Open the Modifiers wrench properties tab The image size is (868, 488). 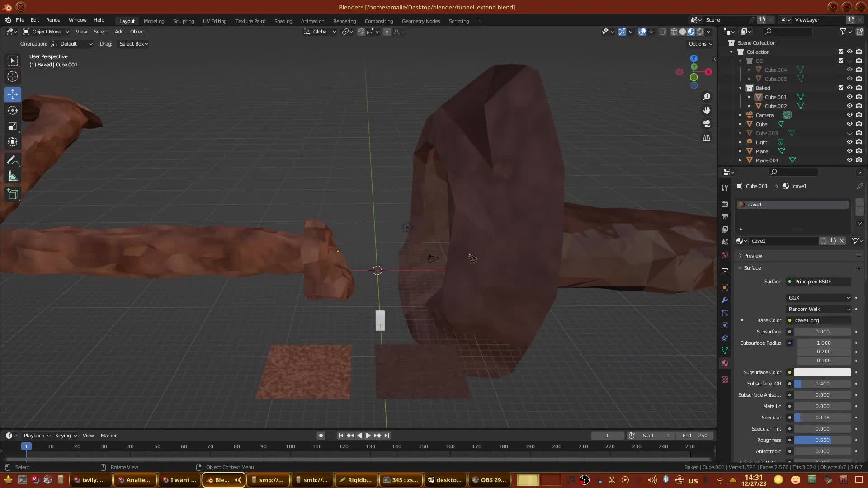coord(725,300)
